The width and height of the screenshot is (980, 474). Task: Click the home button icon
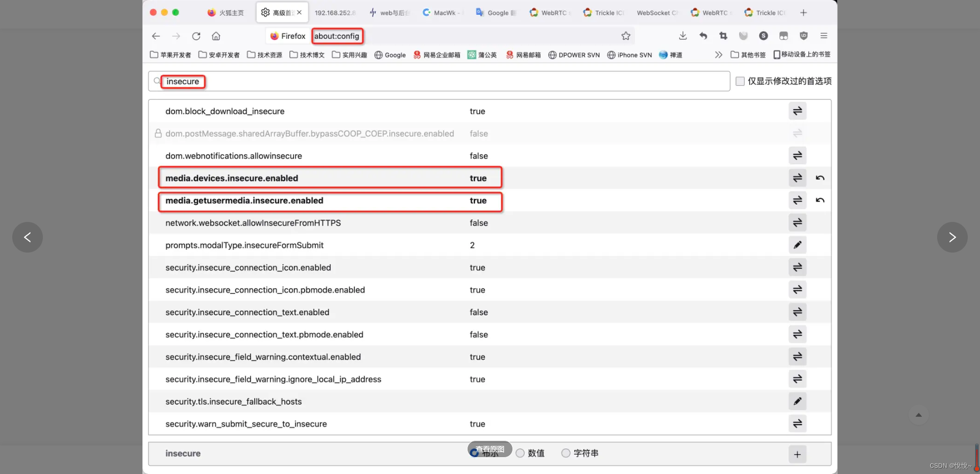[216, 36]
